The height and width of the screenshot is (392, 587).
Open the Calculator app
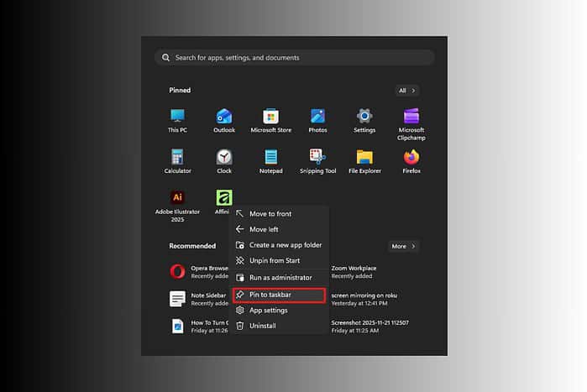(x=177, y=161)
